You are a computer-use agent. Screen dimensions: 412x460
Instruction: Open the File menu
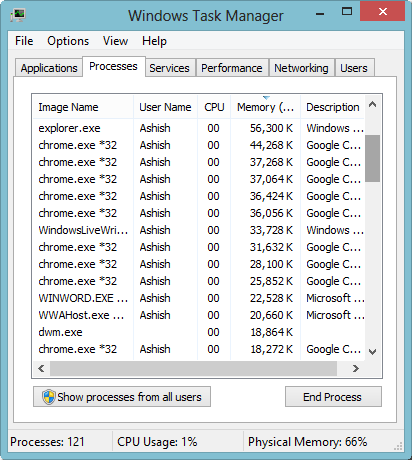pyautogui.click(x=24, y=41)
